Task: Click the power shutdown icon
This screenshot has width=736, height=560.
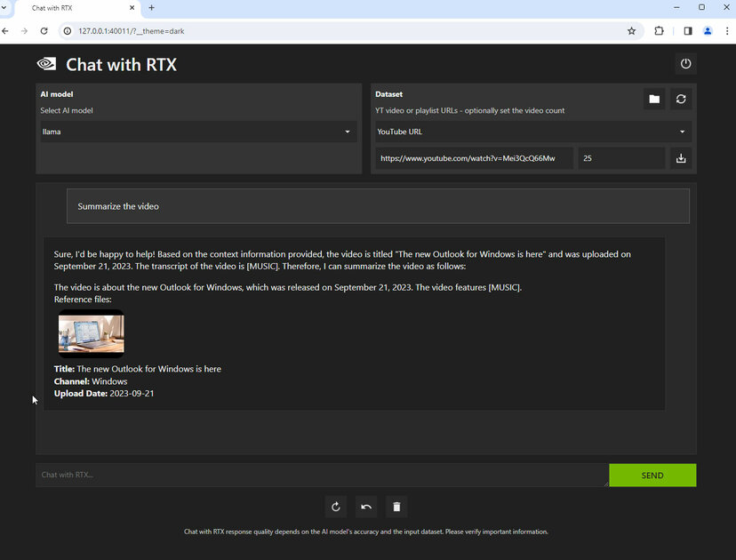Action: point(685,64)
